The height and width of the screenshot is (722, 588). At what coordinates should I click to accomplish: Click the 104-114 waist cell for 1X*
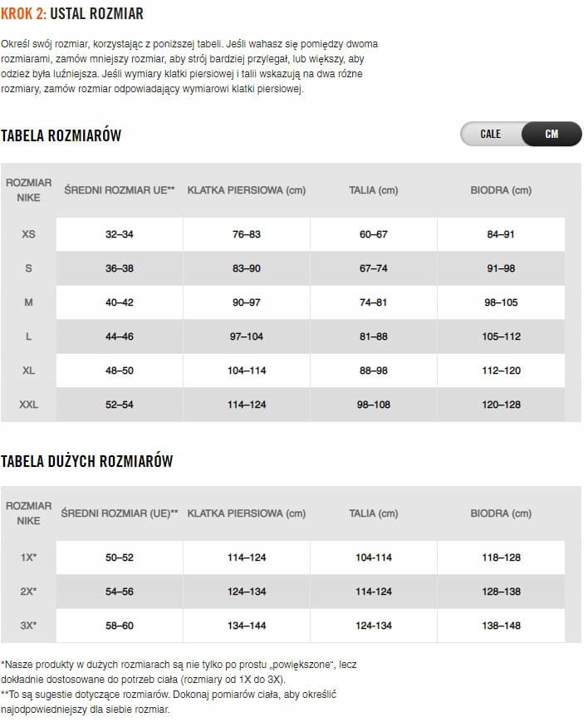[374, 557]
